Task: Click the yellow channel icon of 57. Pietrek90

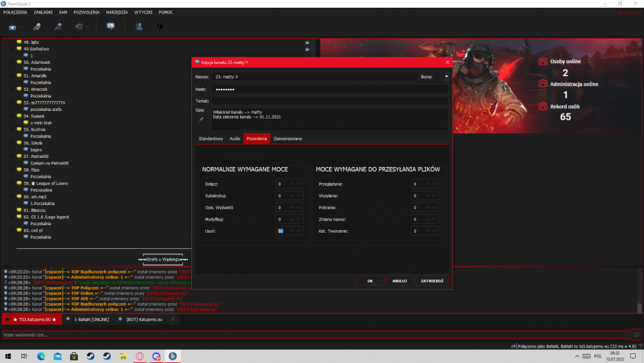Action: click(x=19, y=156)
